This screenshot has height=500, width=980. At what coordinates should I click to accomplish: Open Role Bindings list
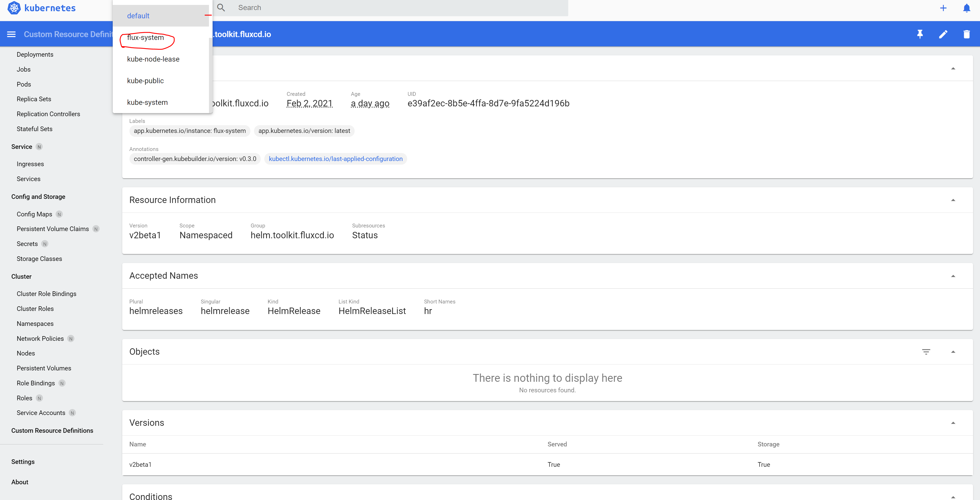(36, 383)
